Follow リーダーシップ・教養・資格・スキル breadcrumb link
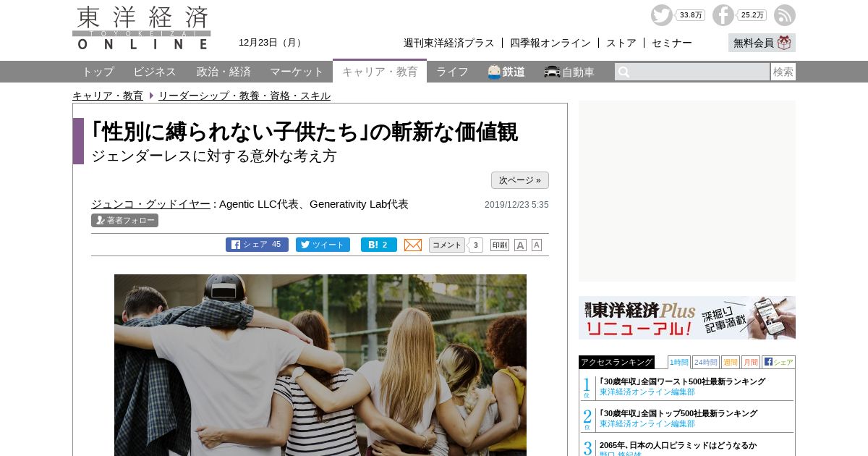 pos(244,96)
